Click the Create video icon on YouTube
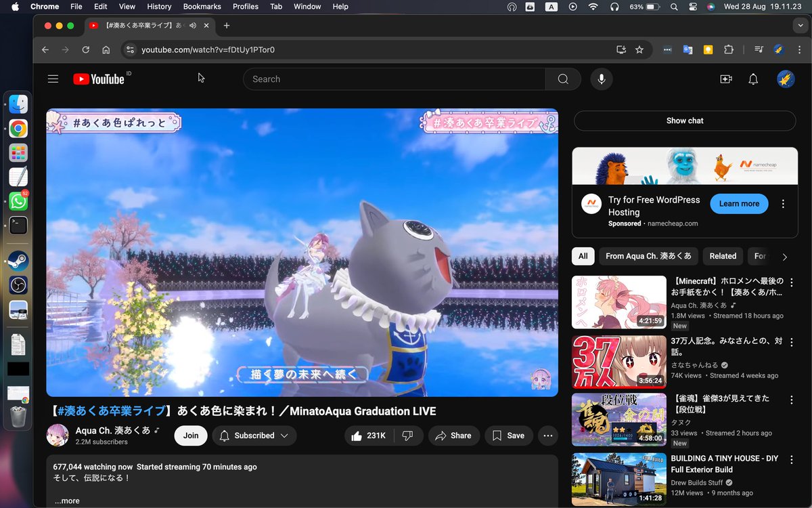Screen dimensions: 812x508 click(725, 79)
